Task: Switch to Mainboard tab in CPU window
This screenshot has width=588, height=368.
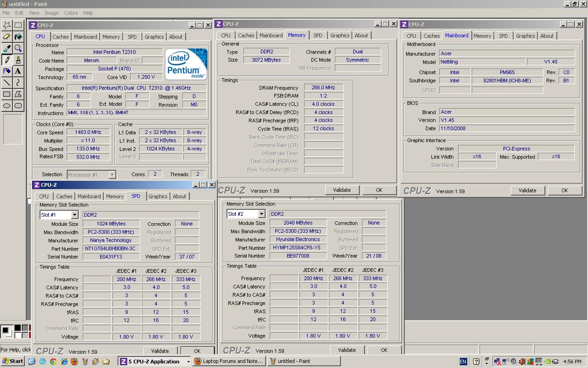Action: click(x=85, y=37)
